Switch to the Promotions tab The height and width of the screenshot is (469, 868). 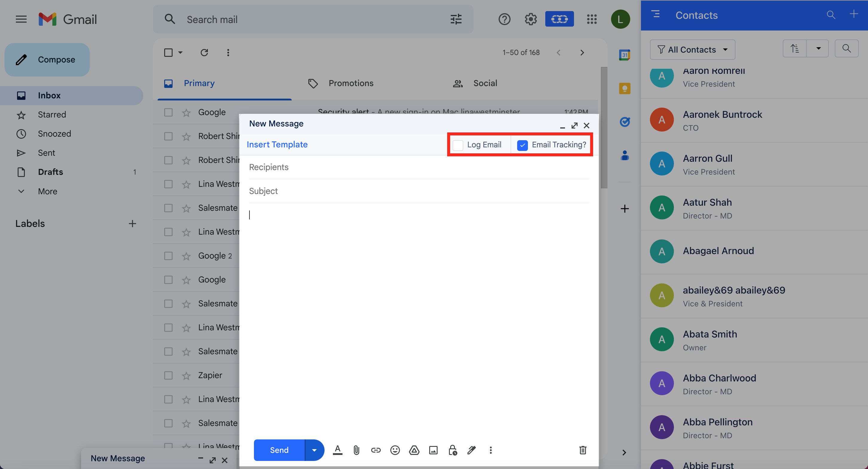coord(351,83)
